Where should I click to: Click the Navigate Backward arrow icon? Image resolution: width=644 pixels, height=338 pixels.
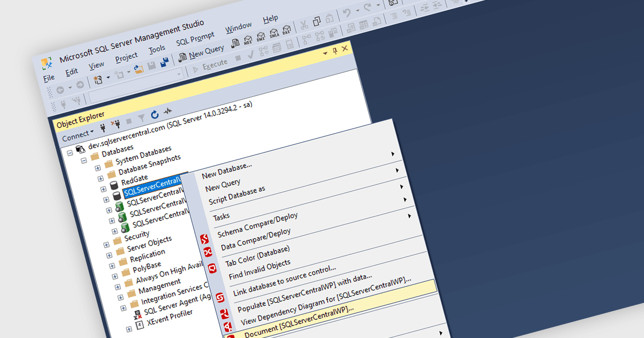pos(60,90)
